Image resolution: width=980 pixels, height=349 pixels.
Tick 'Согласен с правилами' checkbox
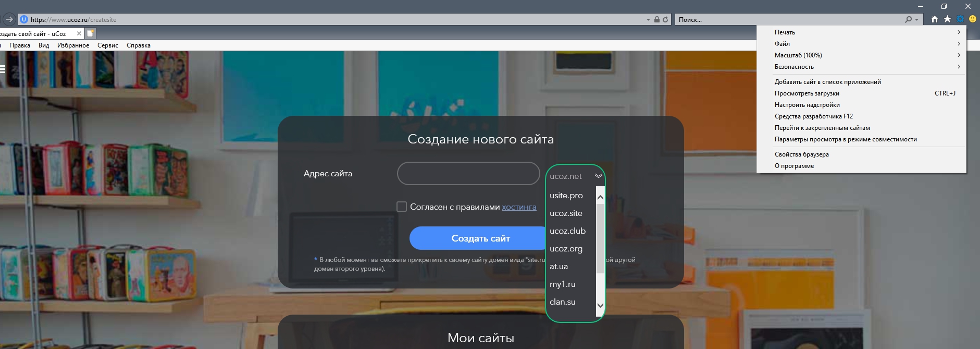coord(402,207)
